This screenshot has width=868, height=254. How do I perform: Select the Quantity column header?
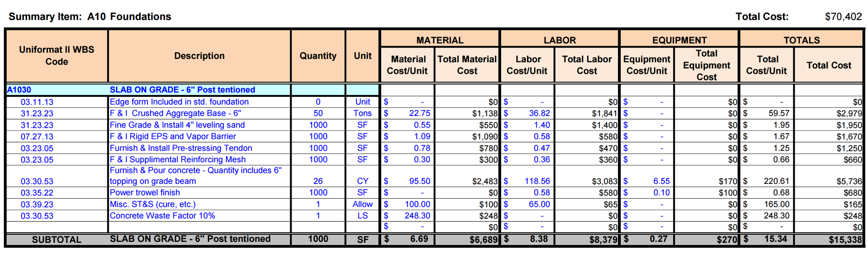(318, 56)
